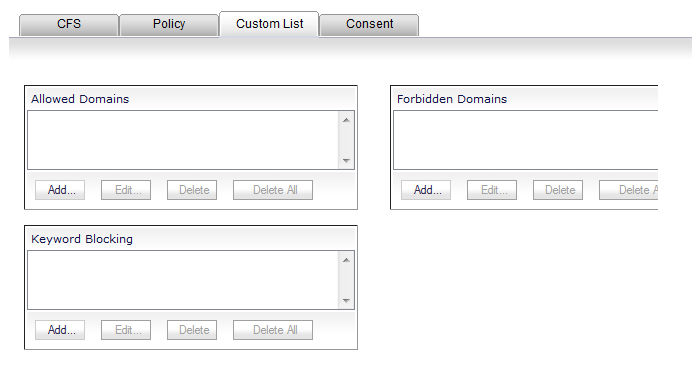
Task: Click the Allowed Domains list scroll-down arrow
Action: pos(346,161)
